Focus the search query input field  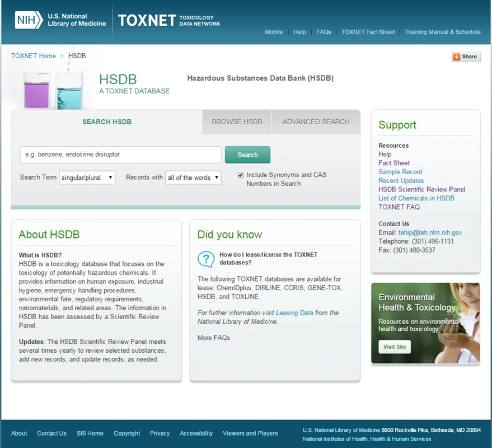(120, 155)
